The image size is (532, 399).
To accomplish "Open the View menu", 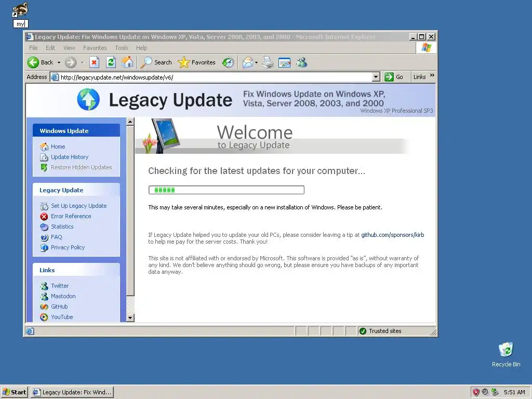I will click(69, 48).
